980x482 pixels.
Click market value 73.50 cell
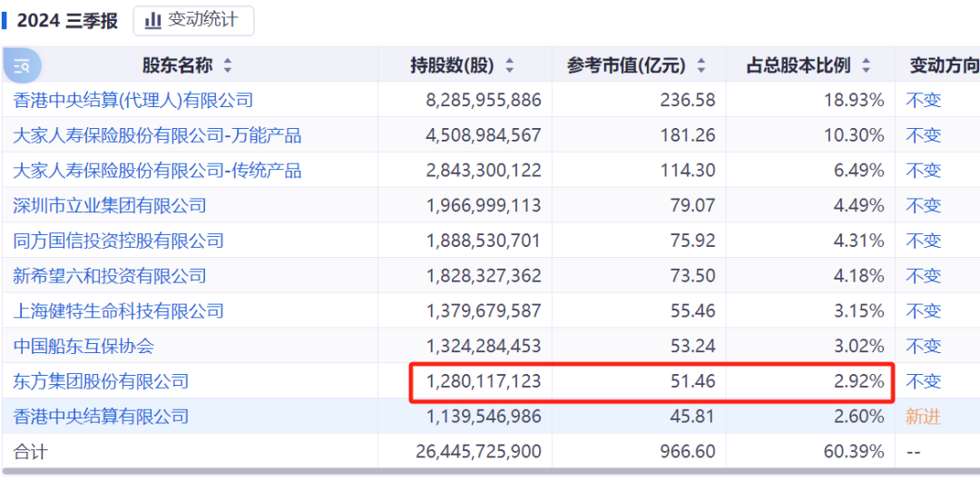coord(693,275)
